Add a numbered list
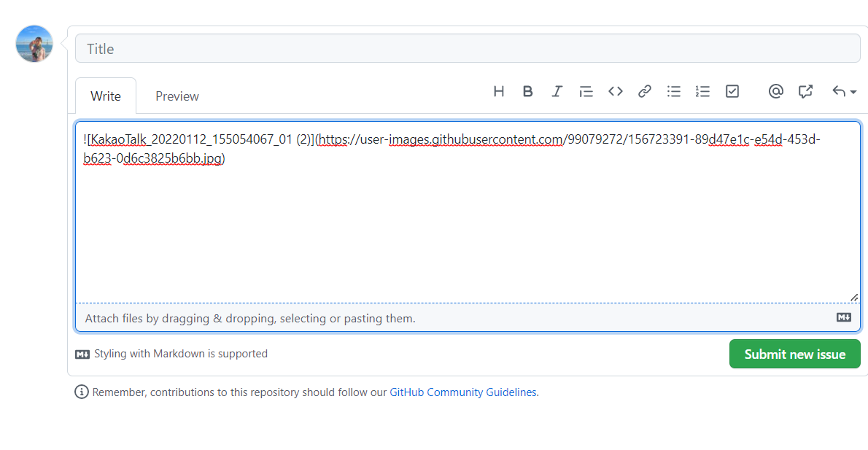Screen dimensions: 868x450 702,91
